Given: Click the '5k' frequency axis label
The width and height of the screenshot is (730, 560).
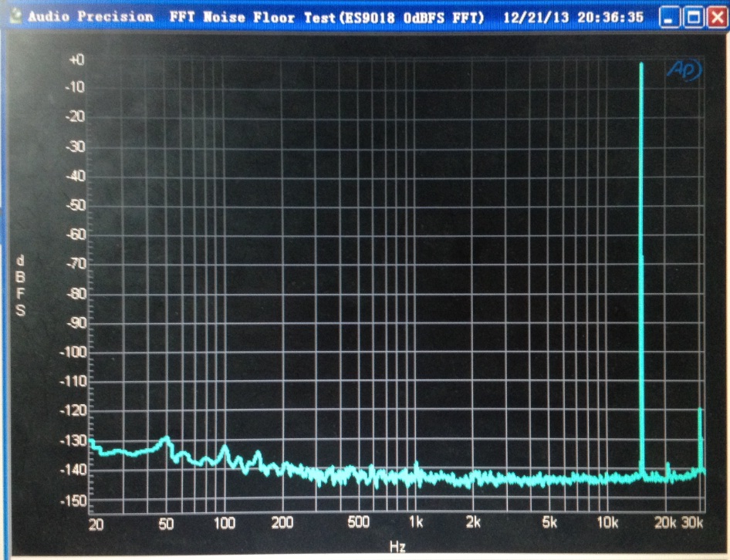Looking at the screenshot, I should [549, 522].
